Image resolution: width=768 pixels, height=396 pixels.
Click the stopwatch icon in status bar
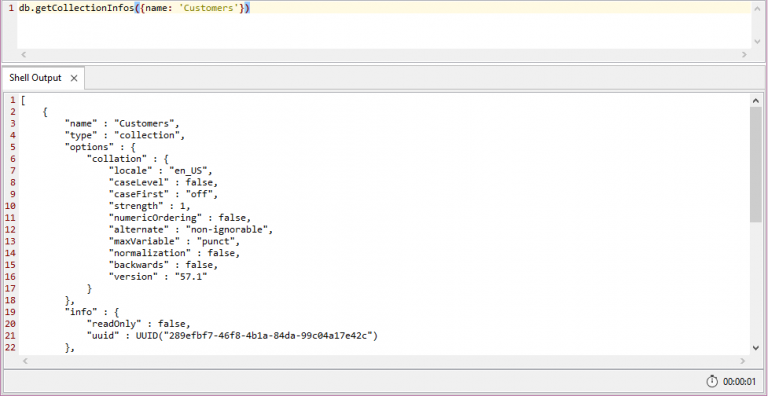point(712,381)
